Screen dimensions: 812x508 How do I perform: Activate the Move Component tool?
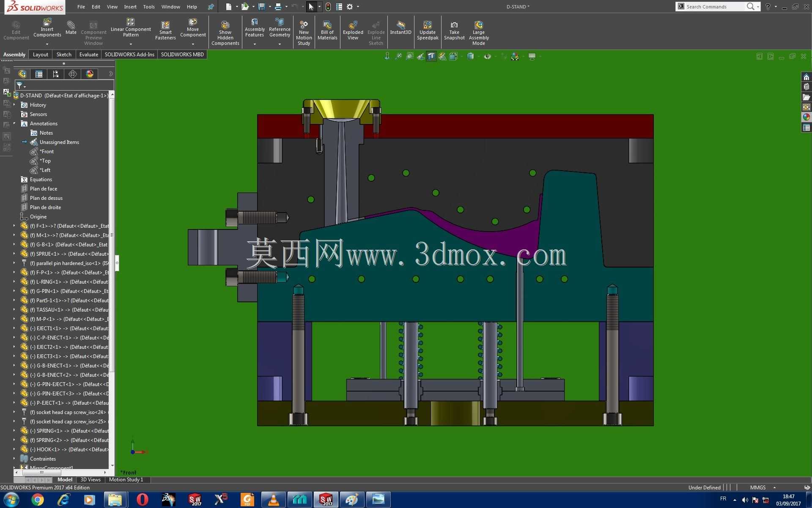193,28
